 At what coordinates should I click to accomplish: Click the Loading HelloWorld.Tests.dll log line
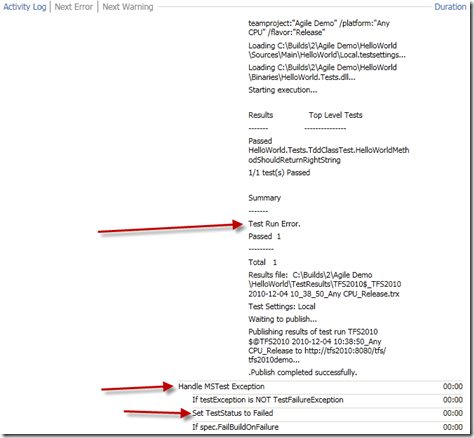[322, 72]
